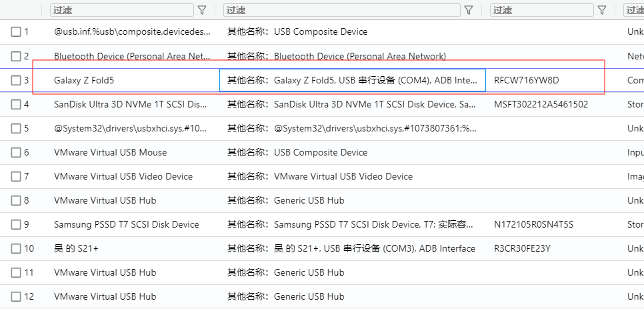Select the serial number R3CR30FE23Y

click(x=522, y=248)
